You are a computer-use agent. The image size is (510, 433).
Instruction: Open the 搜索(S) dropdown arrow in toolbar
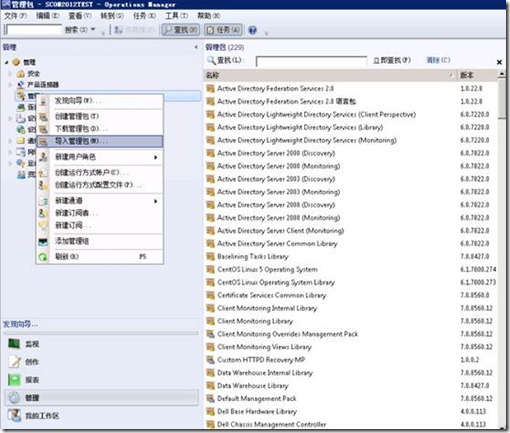[93, 29]
